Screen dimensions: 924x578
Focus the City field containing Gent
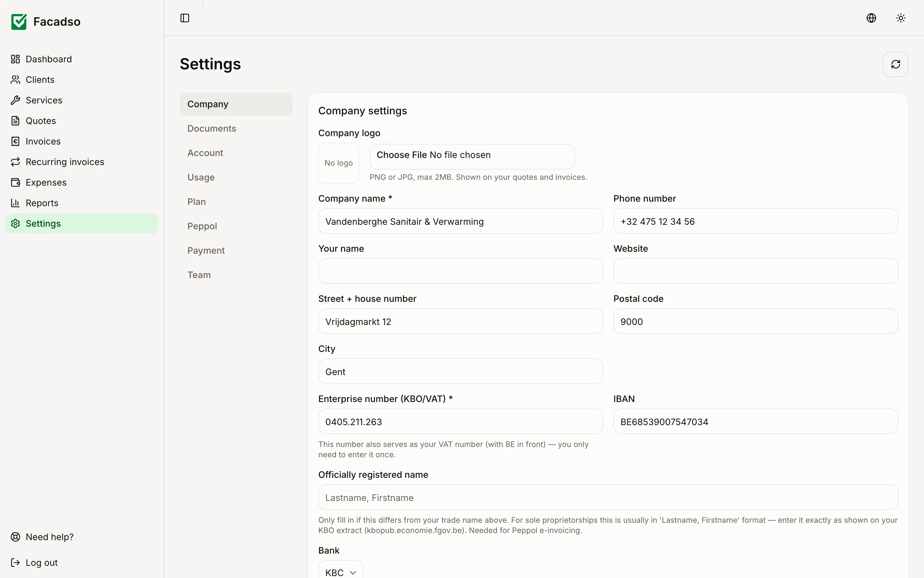pyautogui.click(x=460, y=372)
